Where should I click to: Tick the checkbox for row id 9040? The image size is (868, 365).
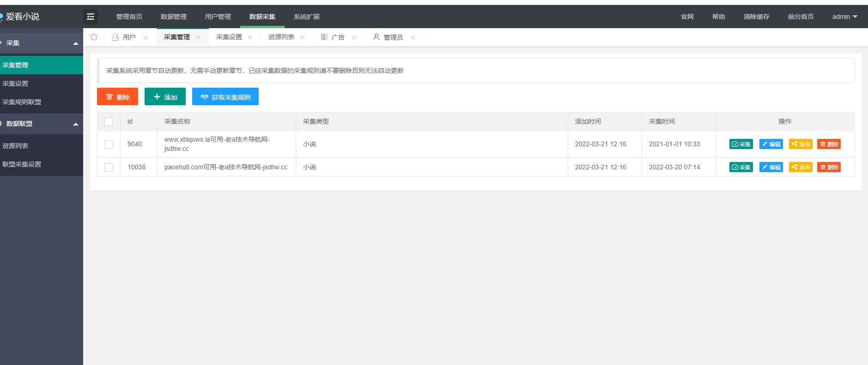tap(109, 144)
